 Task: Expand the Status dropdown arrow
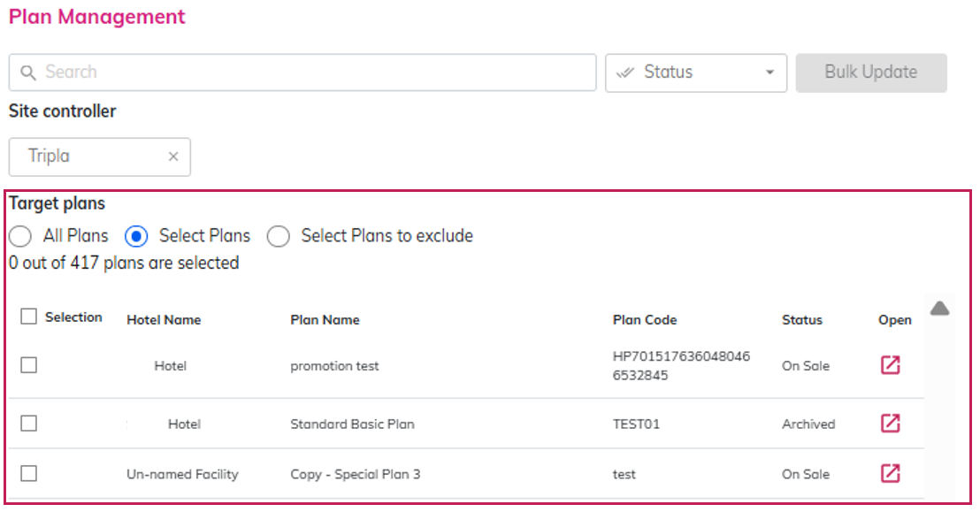(769, 73)
